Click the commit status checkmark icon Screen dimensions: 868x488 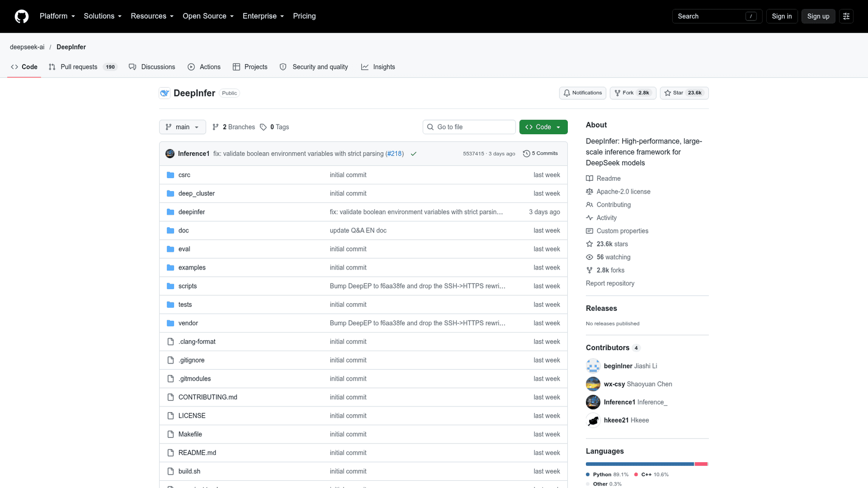[x=414, y=154]
